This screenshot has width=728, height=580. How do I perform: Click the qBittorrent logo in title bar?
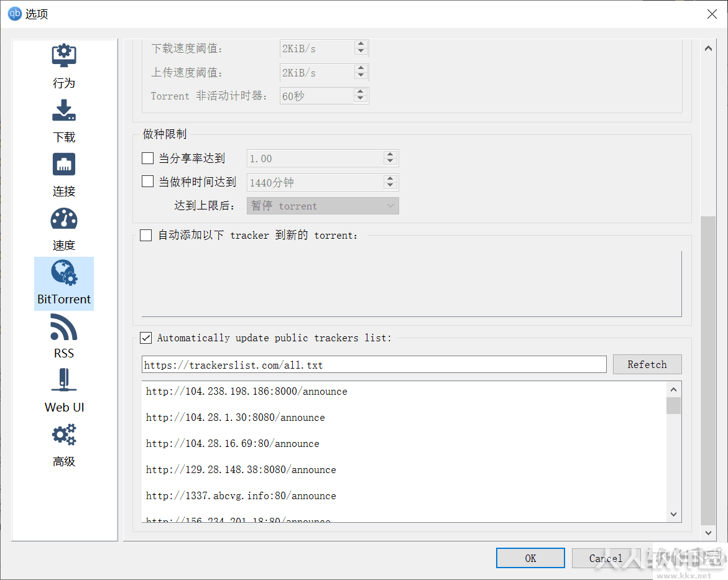pos(15,14)
